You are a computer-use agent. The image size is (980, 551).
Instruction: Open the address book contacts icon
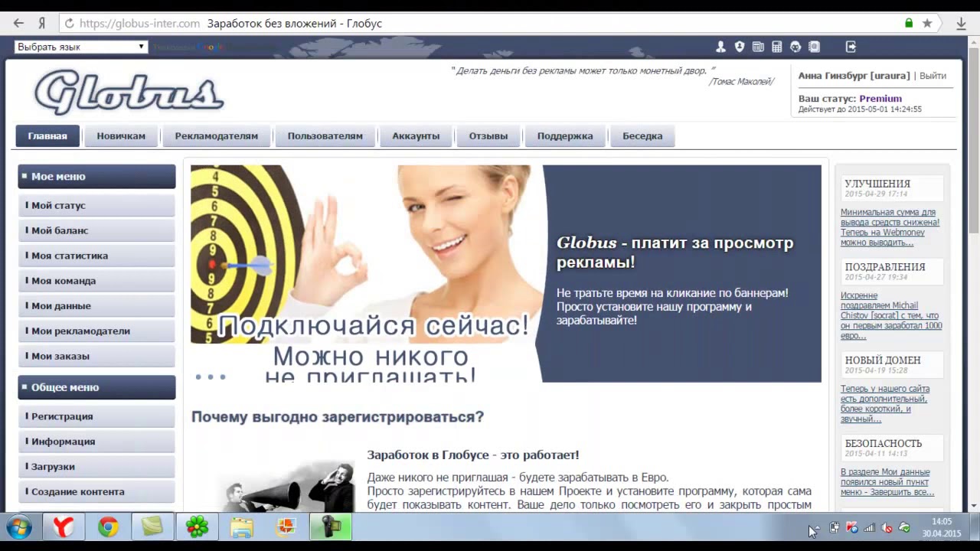(x=814, y=47)
